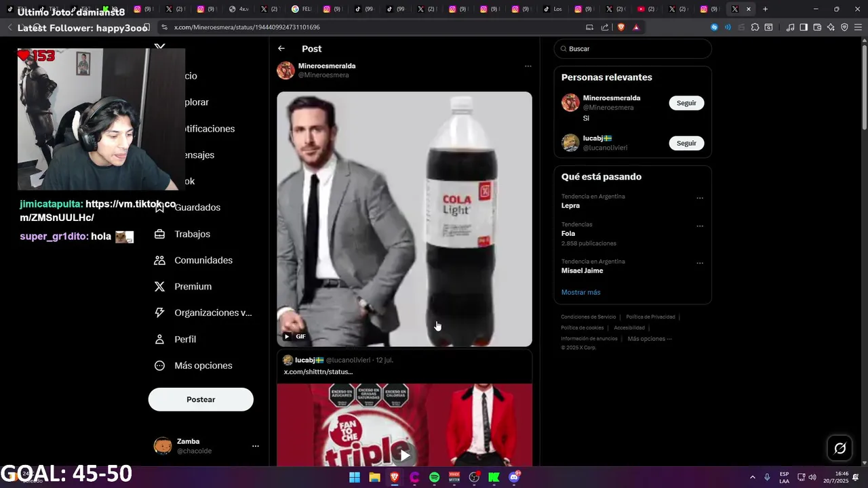Viewport: 868px width, 488px height.
Task: Open quoted post link x.com/shitttn/status
Action: click(318, 372)
